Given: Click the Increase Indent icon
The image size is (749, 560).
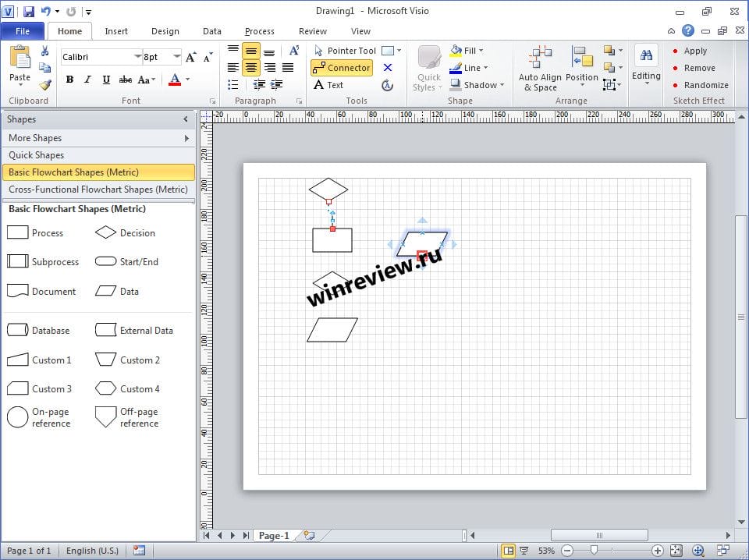Looking at the screenshot, I should [x=276, y=85].
